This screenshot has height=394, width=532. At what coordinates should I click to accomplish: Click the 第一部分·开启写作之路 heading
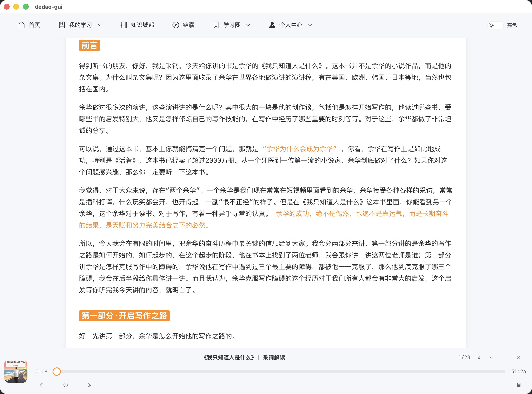coord(124,316)
